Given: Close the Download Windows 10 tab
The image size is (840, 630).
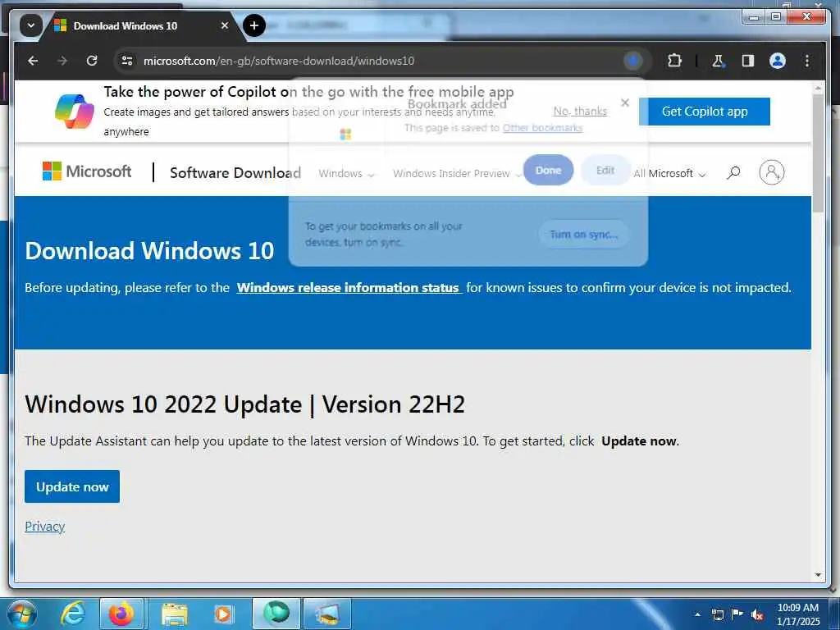Looking at the screenshot, I should click(225, 25).
